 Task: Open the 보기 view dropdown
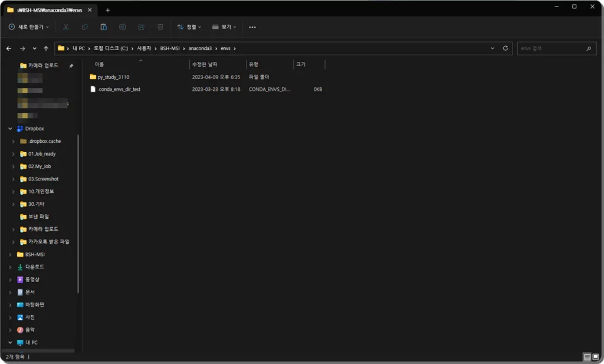coord(224,27)
